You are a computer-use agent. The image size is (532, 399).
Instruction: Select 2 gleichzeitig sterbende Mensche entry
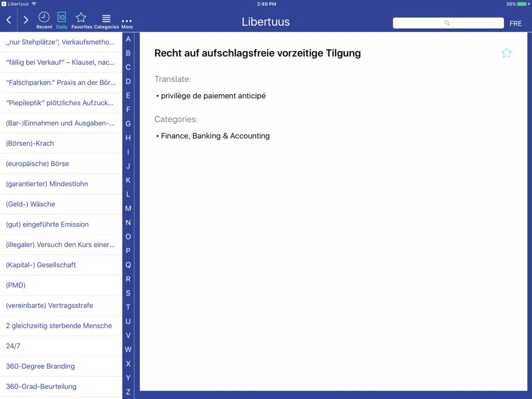(x=61, y=326)
